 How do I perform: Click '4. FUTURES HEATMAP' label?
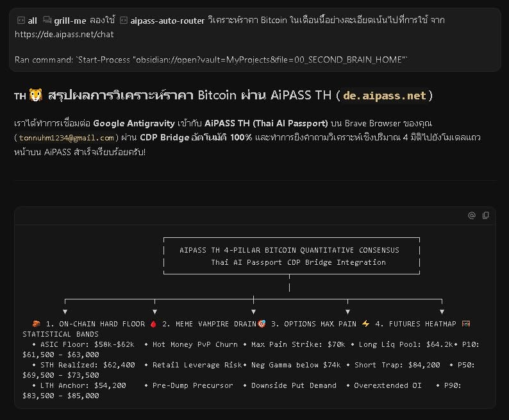[415, 324]
